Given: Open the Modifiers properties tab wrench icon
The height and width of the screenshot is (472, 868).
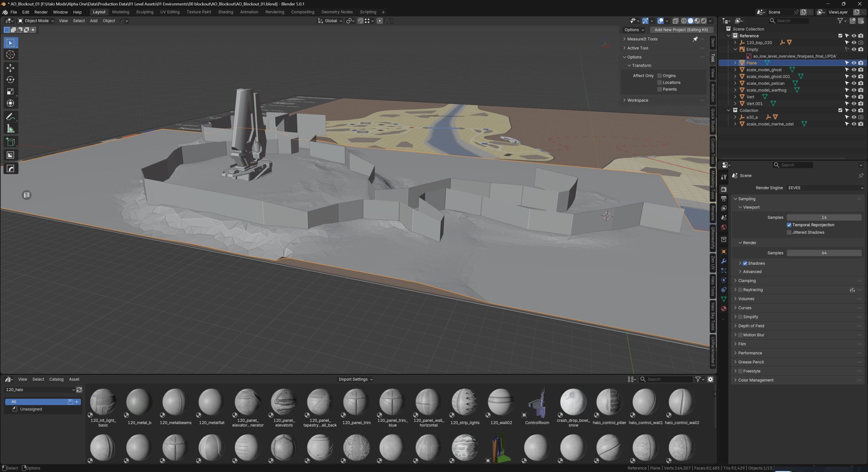Looking at the screenshot, I should pyautogui.click(x=724, y=261).
